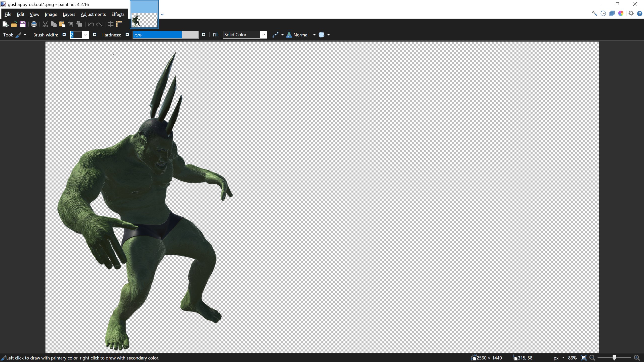Viewport: 644px width, 362px height.
Task: Open a file with the folder icon
Action: coord(14,24)
